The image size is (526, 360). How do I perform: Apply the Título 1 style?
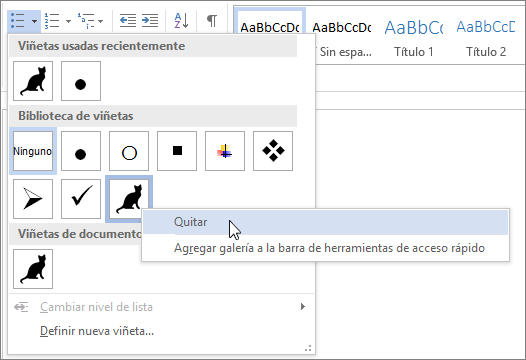pyautogui.click(x=414, y=38)
